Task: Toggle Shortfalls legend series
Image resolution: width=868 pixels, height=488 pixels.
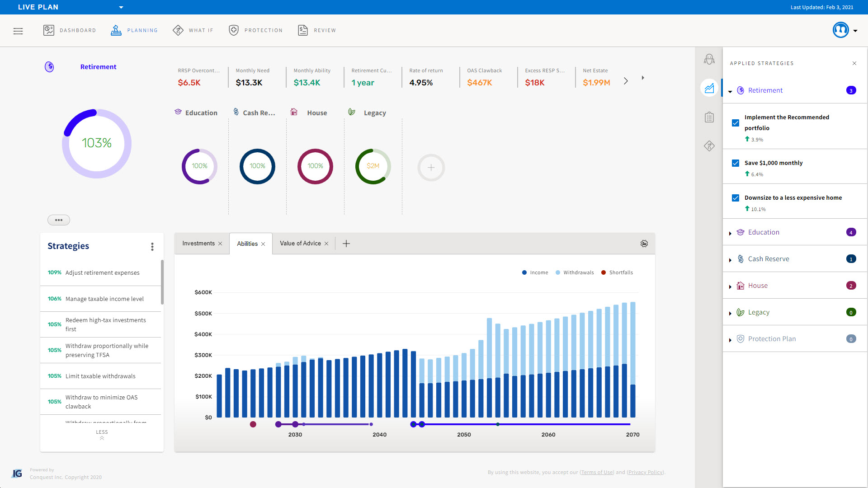Action: (x=617, y=272)
